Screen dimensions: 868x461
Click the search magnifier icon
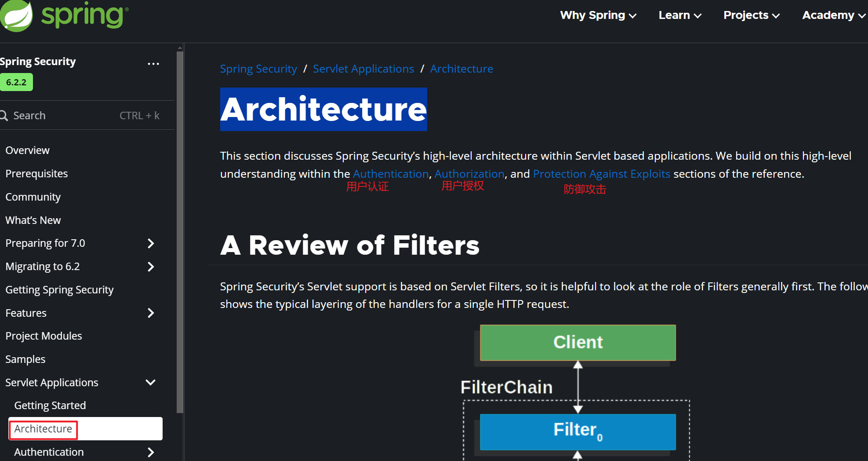click(4, 116)
